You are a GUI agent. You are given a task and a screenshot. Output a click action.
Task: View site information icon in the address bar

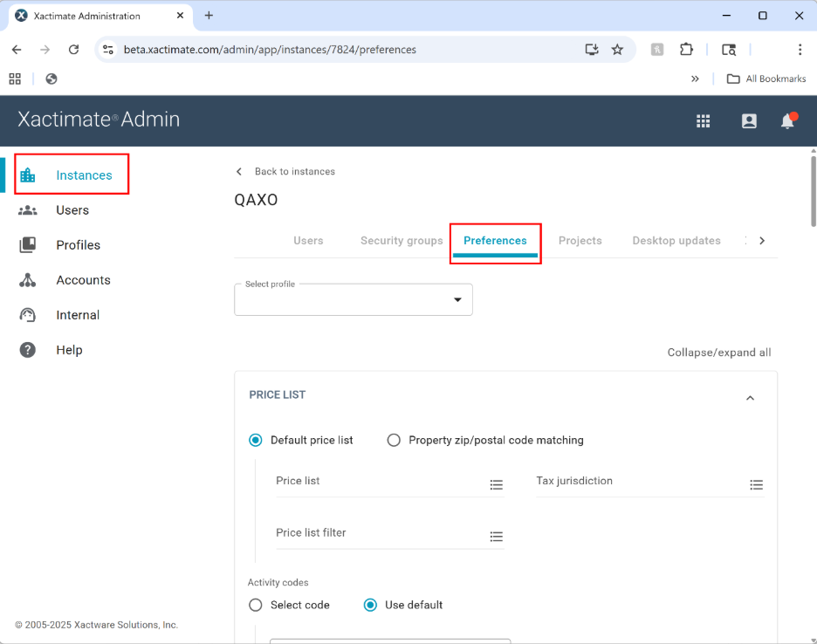(108, 50)
